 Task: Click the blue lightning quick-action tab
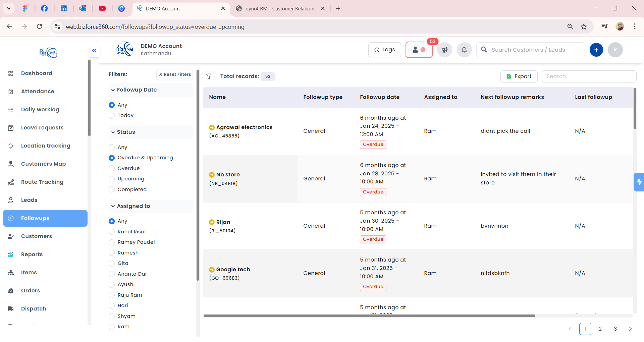tap(639, 182)
